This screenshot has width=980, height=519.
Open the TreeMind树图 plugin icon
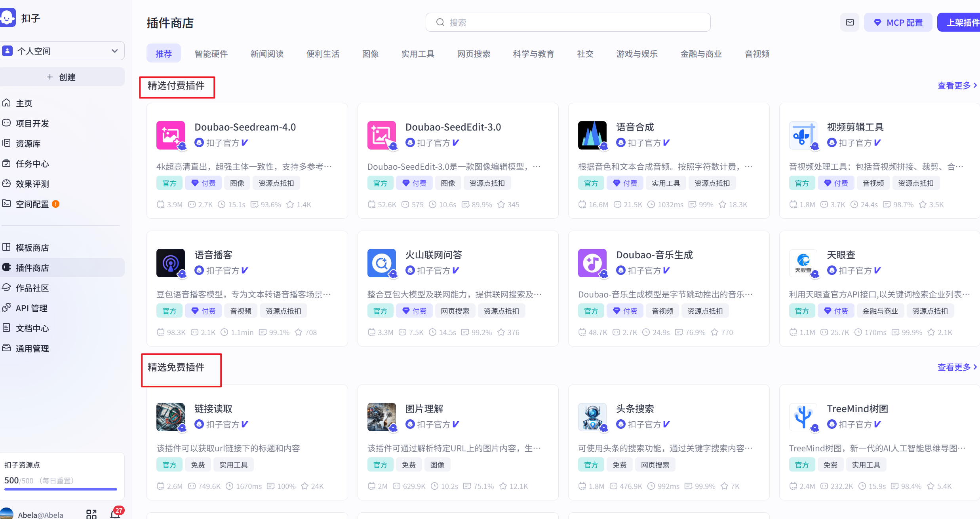(x=803, y=417)
